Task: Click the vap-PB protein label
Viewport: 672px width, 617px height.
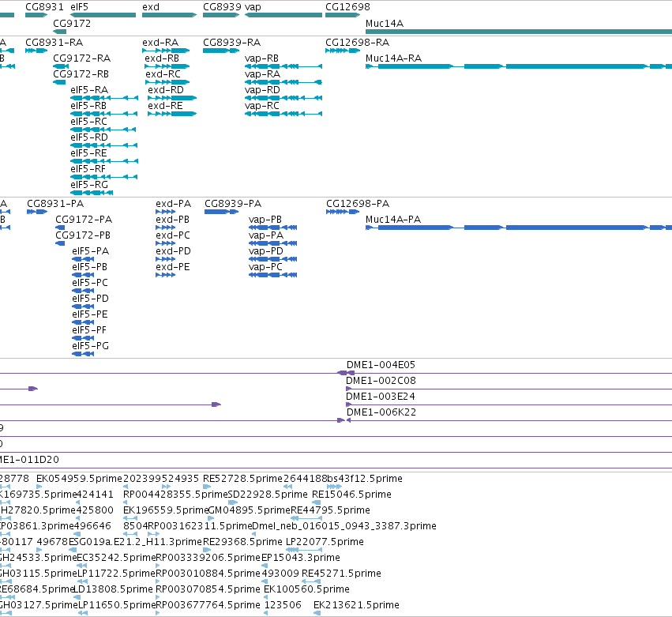Action: point(265,219)
